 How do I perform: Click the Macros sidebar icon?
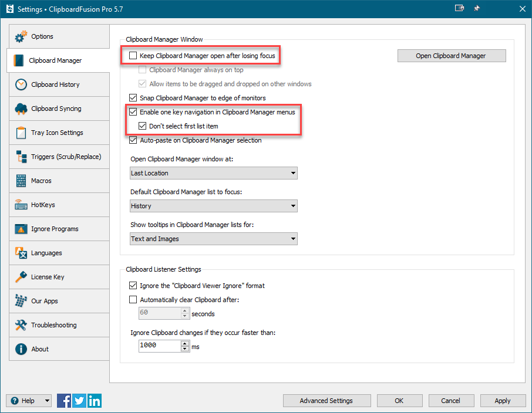(21, 181)
